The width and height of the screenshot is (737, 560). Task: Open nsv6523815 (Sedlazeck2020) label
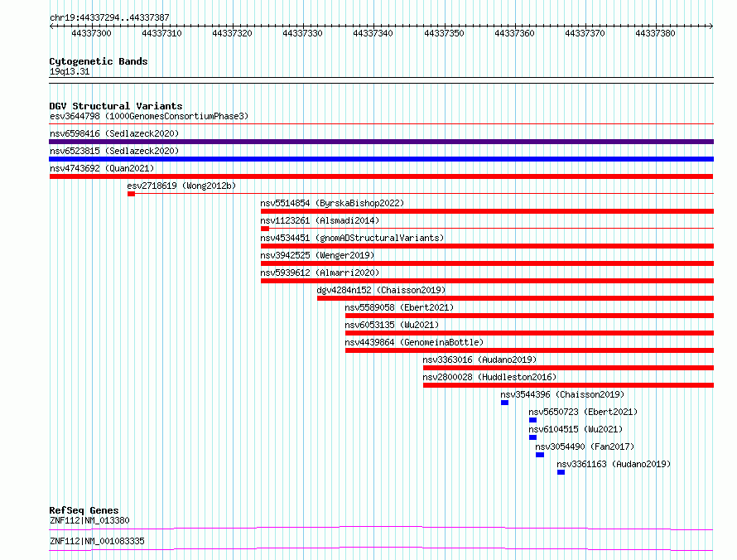(114, 151)
